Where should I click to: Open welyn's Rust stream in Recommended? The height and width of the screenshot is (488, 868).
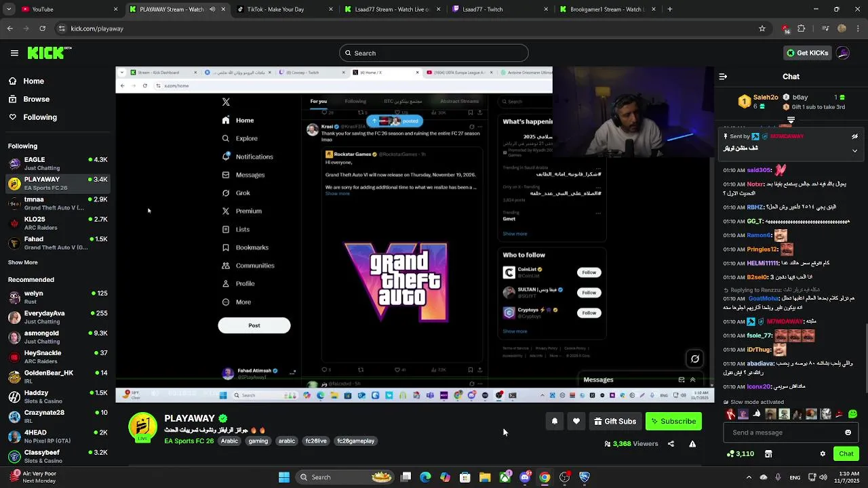[x=58, y=298]
